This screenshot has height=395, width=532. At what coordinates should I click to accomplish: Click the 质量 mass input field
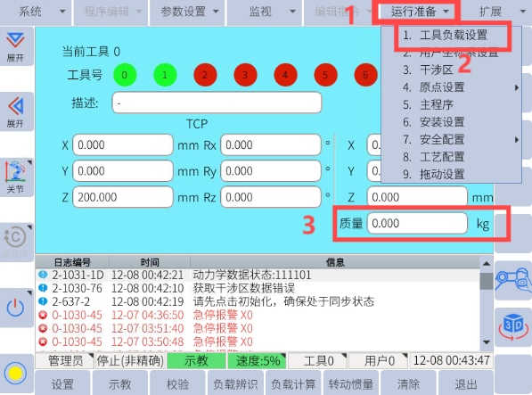pos(417,223)
